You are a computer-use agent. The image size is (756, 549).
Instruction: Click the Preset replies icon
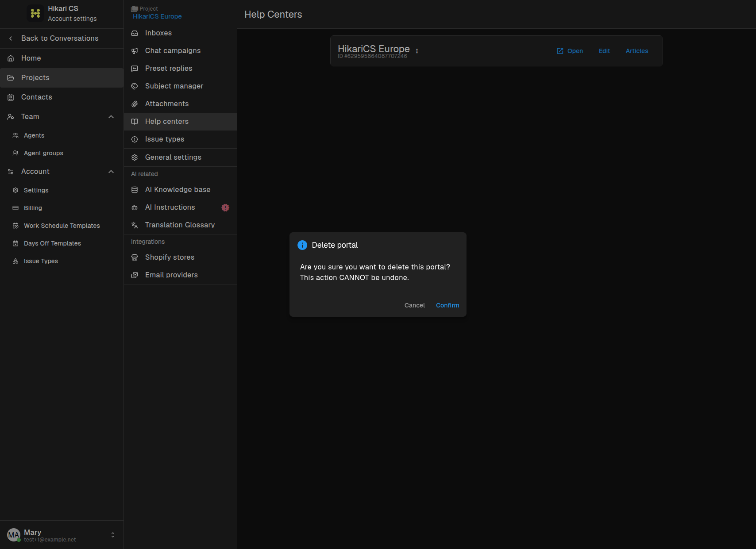(135, 69)
